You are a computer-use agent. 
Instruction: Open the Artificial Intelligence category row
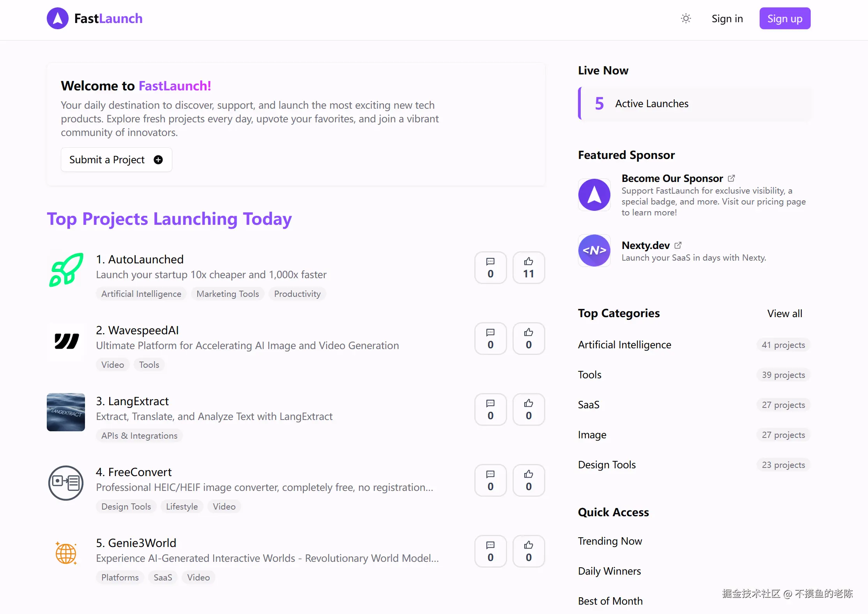pyautogui.click(x=624, y=345)
